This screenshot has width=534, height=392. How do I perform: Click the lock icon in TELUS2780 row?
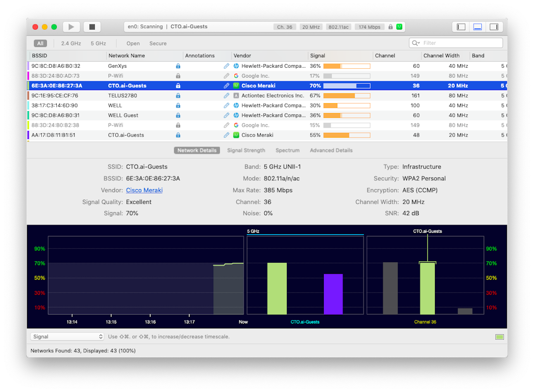pos(178,96)
